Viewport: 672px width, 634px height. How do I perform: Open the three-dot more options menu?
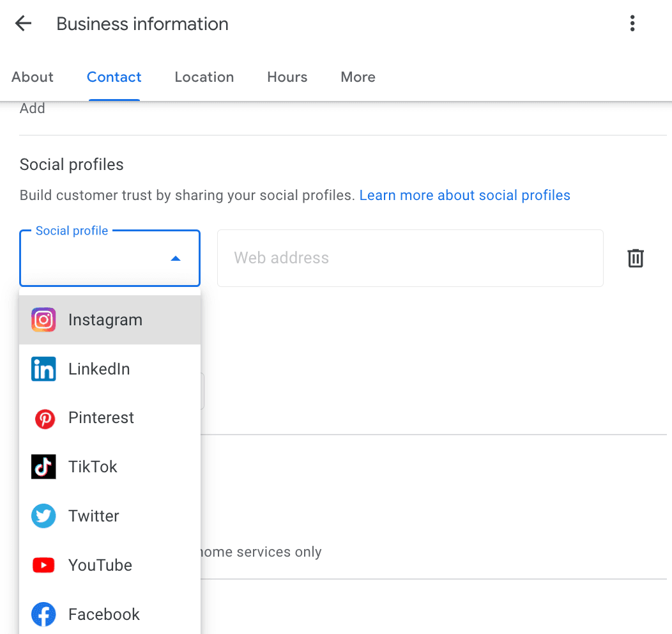point(632,24)
